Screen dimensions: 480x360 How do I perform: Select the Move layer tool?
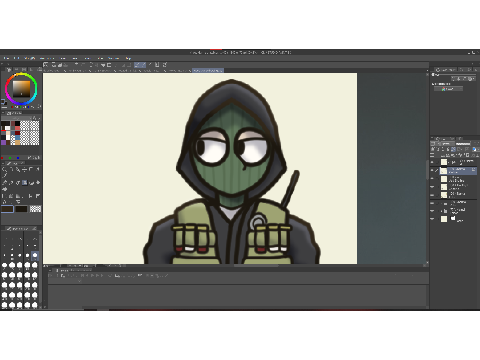pyautogui.click(x=24, y=169)
